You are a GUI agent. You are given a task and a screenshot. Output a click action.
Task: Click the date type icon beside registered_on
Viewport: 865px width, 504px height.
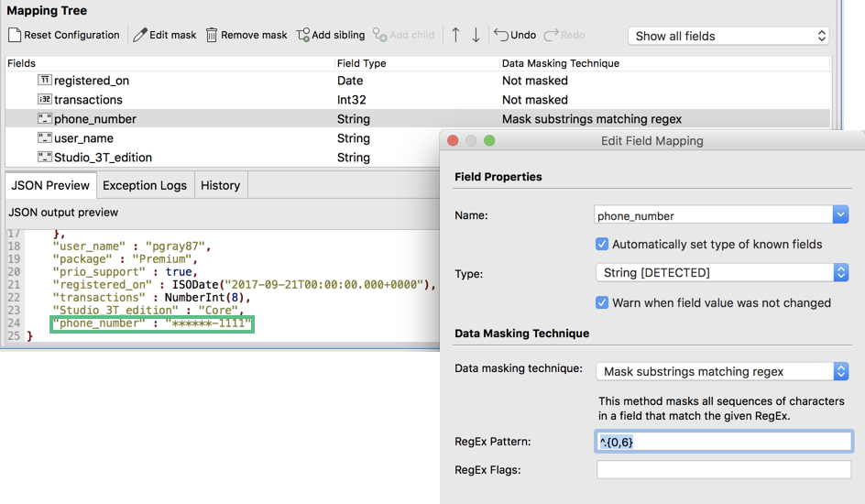45,81
